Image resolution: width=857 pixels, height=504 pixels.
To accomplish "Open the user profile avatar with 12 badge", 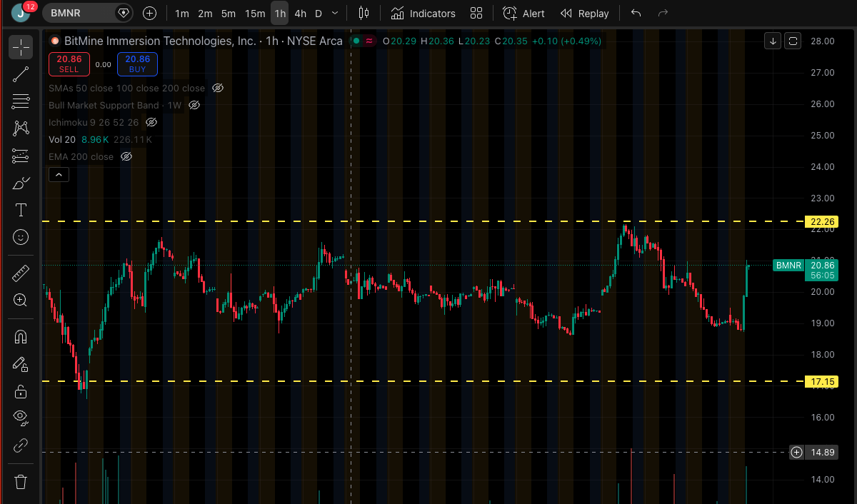I will (21, 12).
